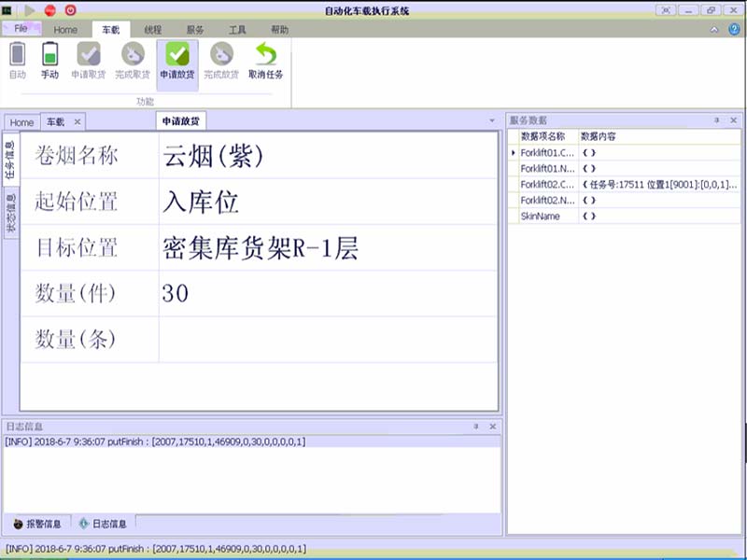Click the 自动 auto mode icon
This screenshot has height=560, width=747.
17,55
